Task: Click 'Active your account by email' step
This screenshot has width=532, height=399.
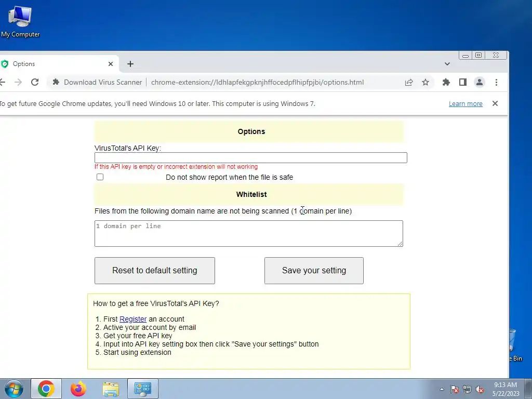Action: [150, 327]
